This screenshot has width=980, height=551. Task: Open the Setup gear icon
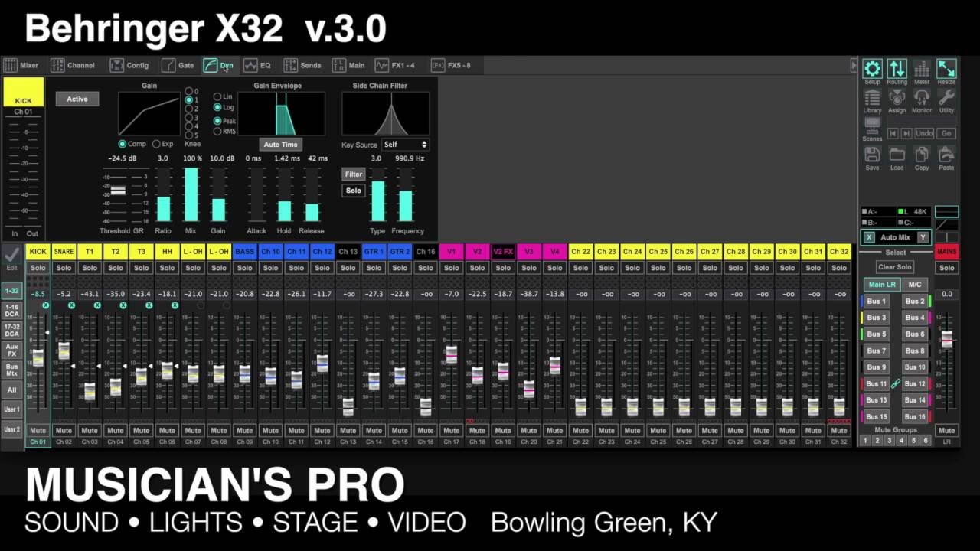872,69
